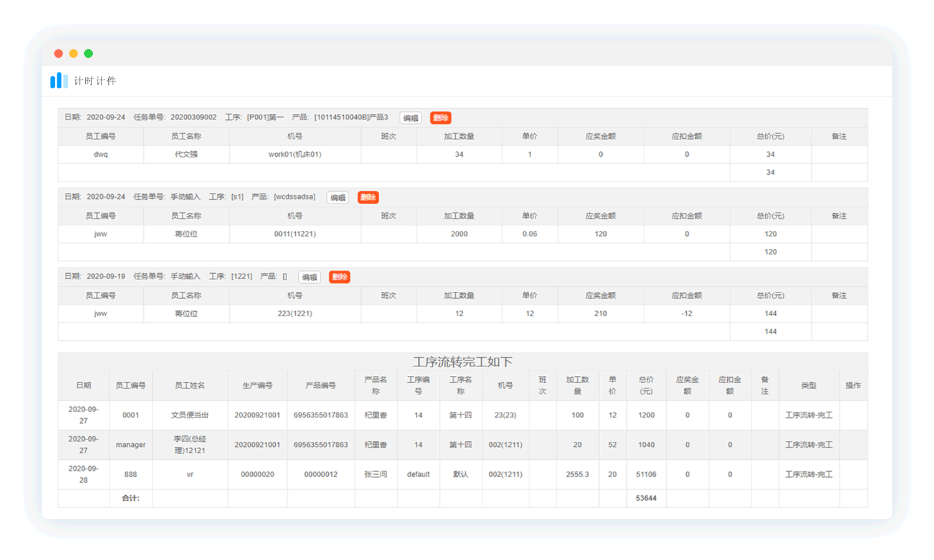Select the 计时计件 page title

(95, 81)
